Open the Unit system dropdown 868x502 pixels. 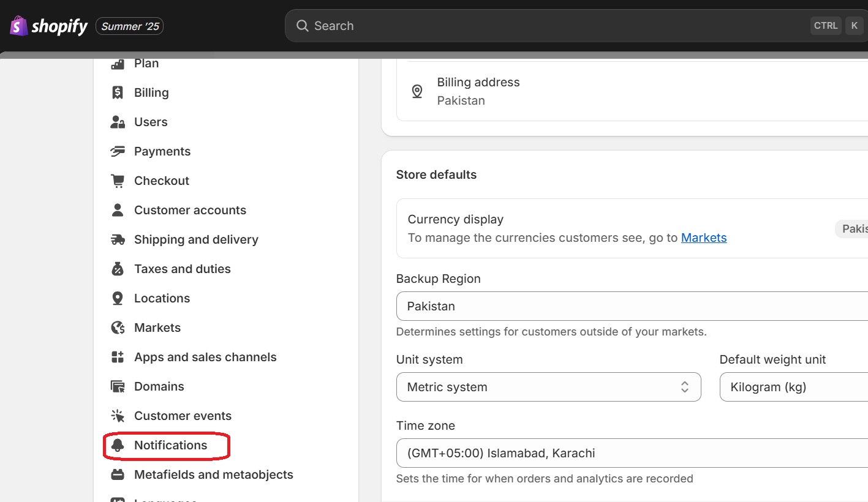tap(548, 387)
